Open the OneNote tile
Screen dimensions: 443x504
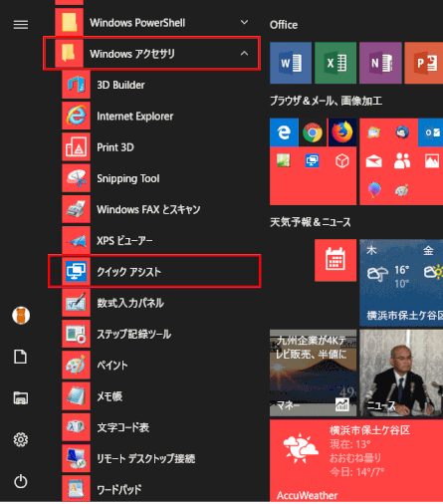tap(380, 63)
